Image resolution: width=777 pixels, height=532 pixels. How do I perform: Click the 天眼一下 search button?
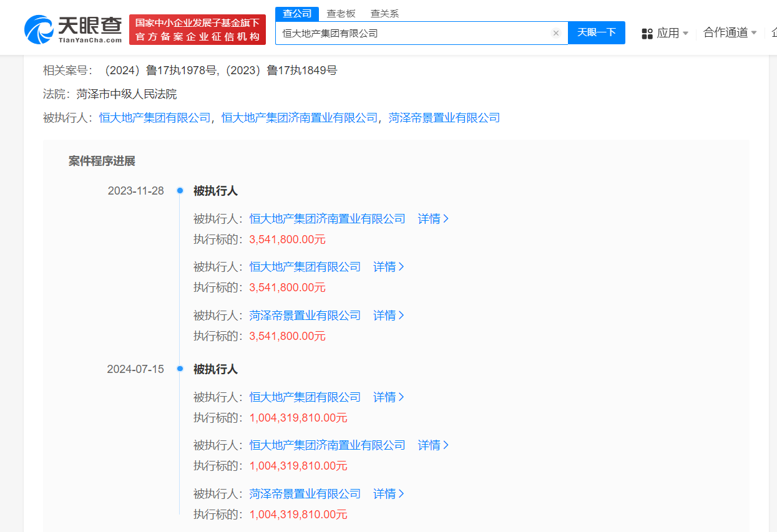click(x=596, y=33)
